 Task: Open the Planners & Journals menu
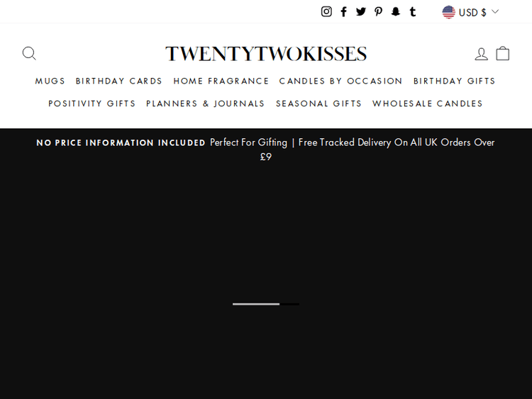coord(205,103)
